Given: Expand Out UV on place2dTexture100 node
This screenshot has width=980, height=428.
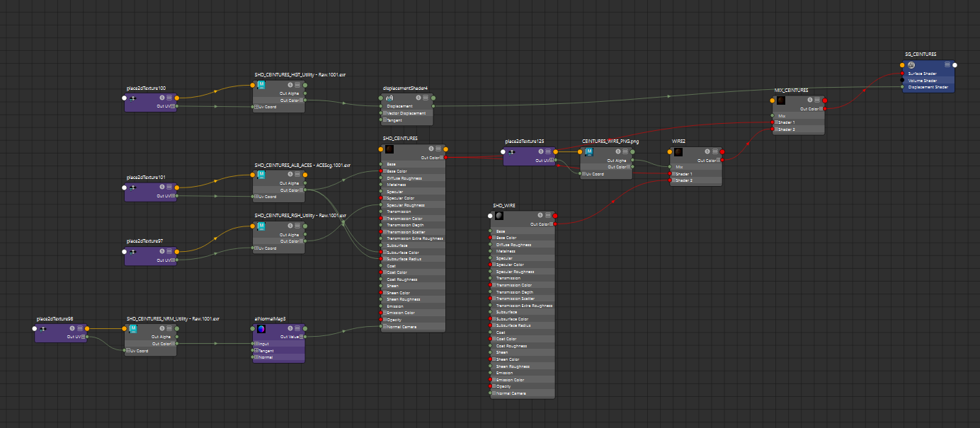Looking at the screenshot, I should (173, 106).
